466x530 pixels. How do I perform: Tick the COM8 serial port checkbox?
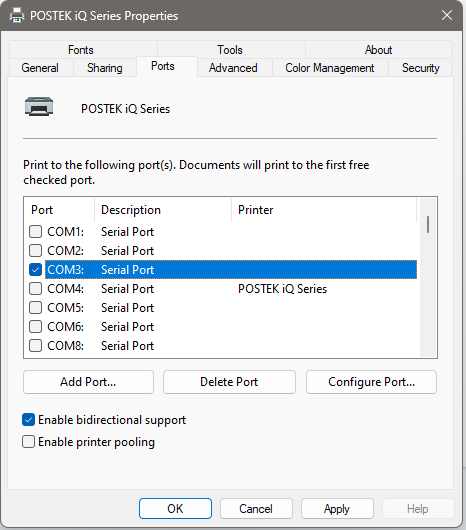[x=35, y=346]
